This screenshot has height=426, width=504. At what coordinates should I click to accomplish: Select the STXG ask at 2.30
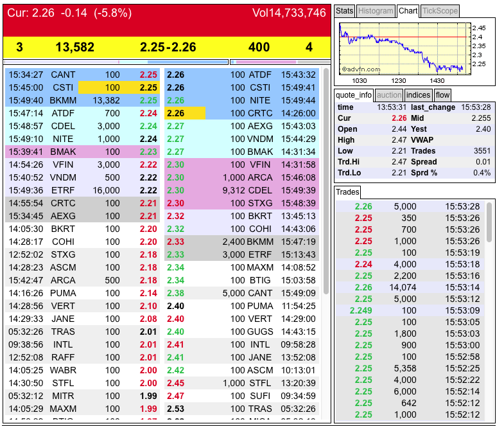241,203
